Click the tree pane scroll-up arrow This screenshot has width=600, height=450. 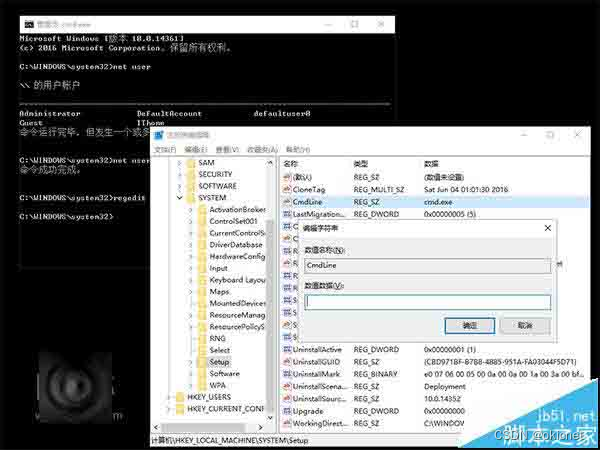pos(270,163)
